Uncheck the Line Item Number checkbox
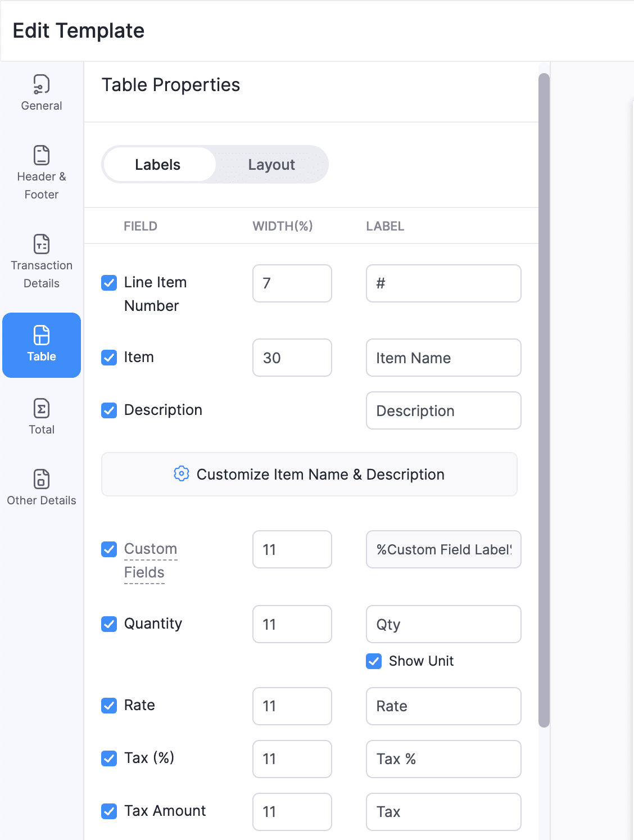 (109, 283)
